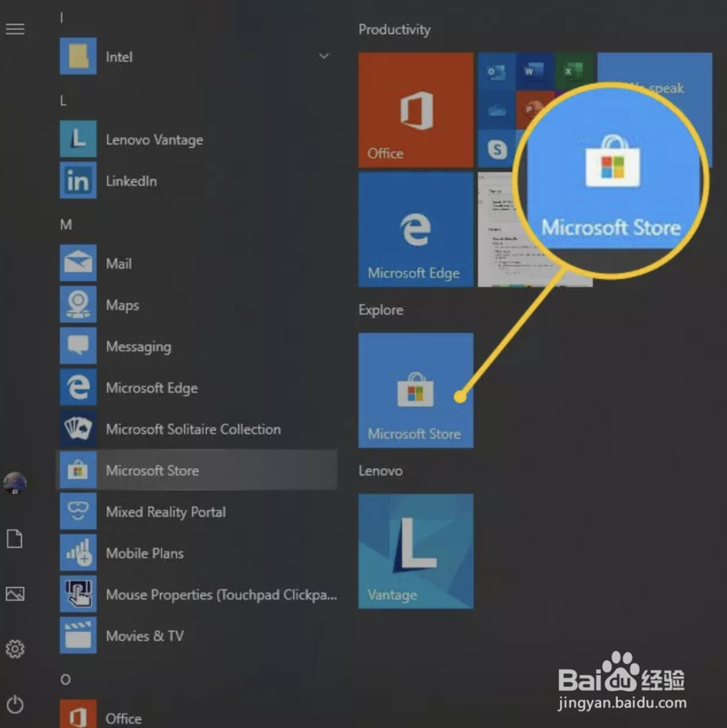Open the Mobile Plans app icon

[x=78, y=552]
